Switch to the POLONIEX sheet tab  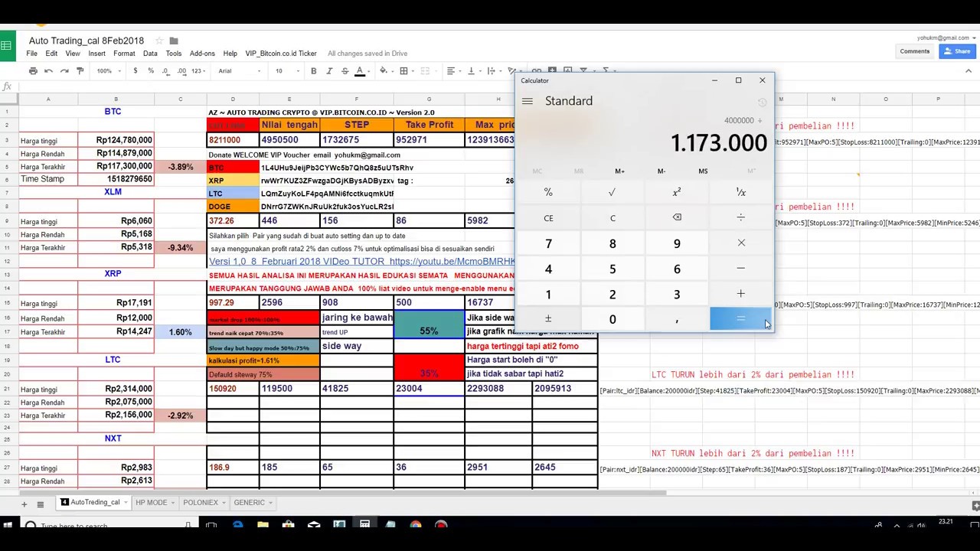(x=201, y=503)
